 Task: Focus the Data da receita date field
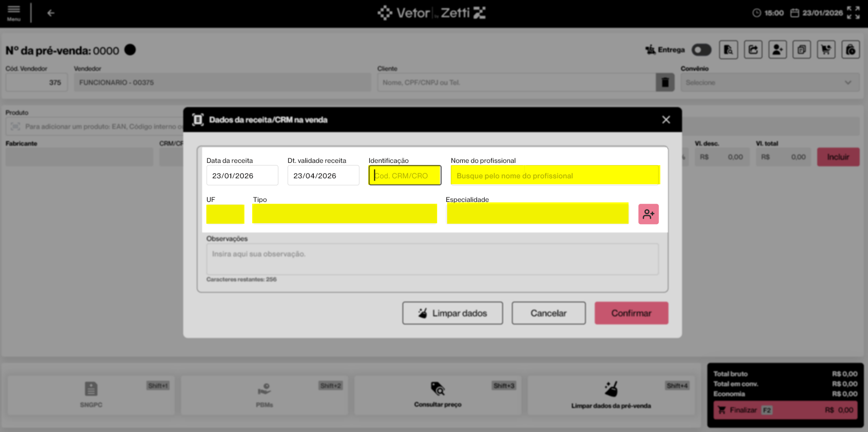tap(242, 176)
